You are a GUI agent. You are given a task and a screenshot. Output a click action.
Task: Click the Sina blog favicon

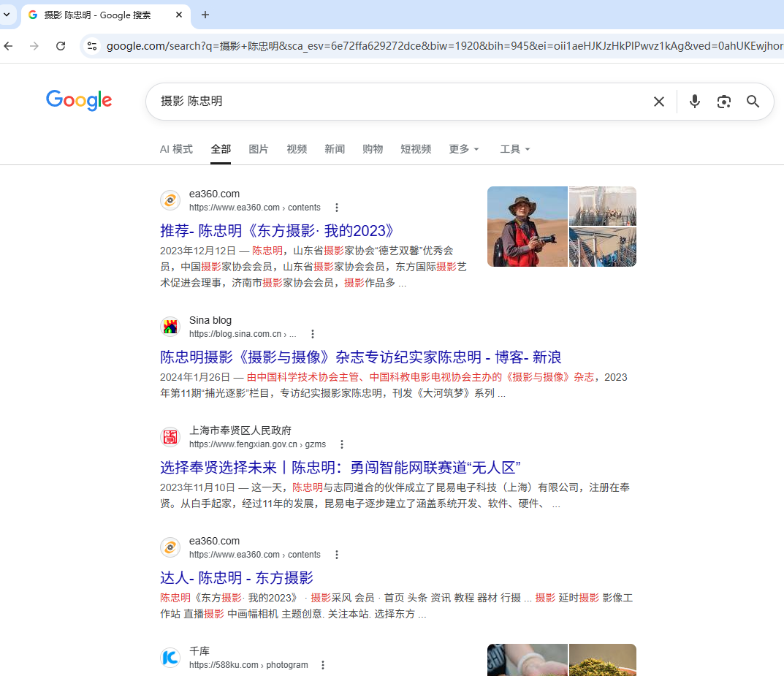click(170, 327)
